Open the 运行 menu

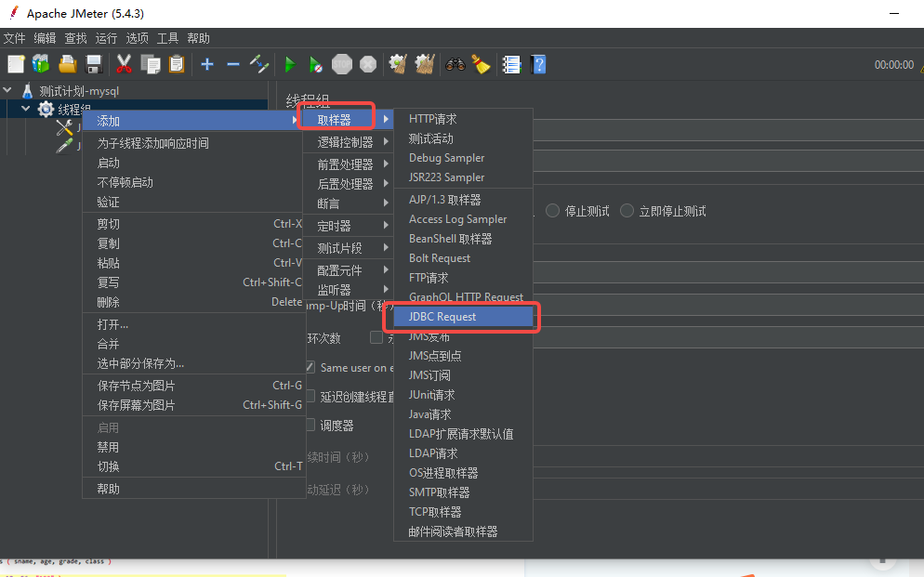pyautogui.click(x=106, y=38)
